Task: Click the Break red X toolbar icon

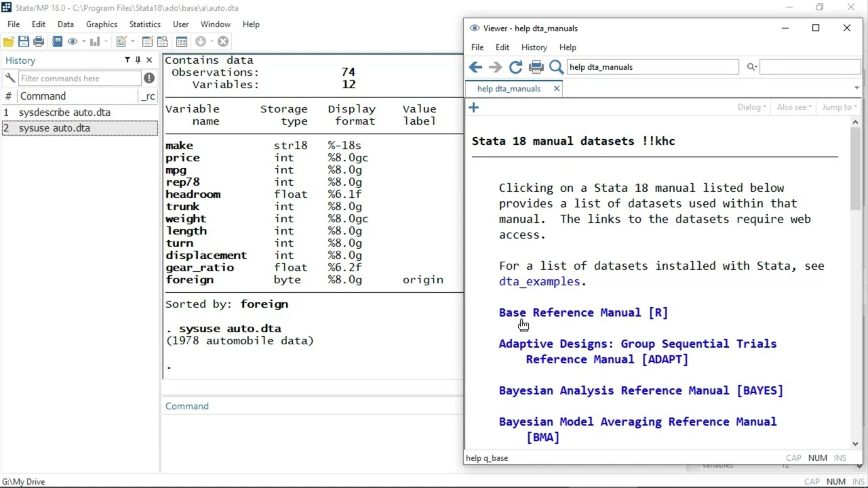Action: tap(223, 41)
